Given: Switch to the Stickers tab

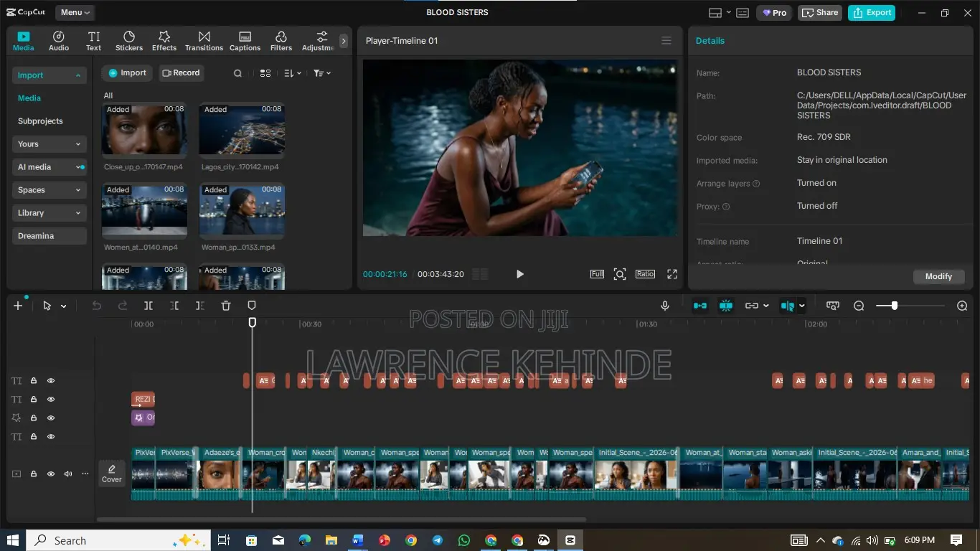Looking at the screenshot, I should click(129, 41).
